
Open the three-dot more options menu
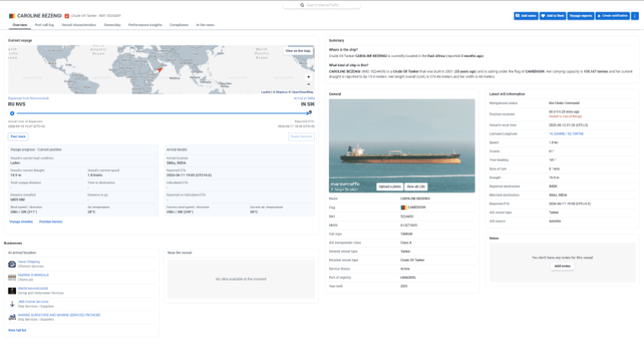(635, 16)
